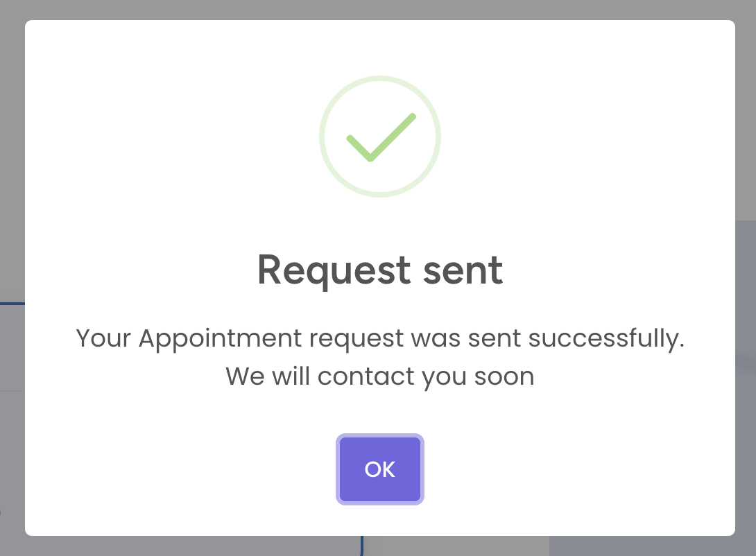Screen dimensions: 756x556
Task: Click the 'Request sent' heading
Action: click(380, 270)
